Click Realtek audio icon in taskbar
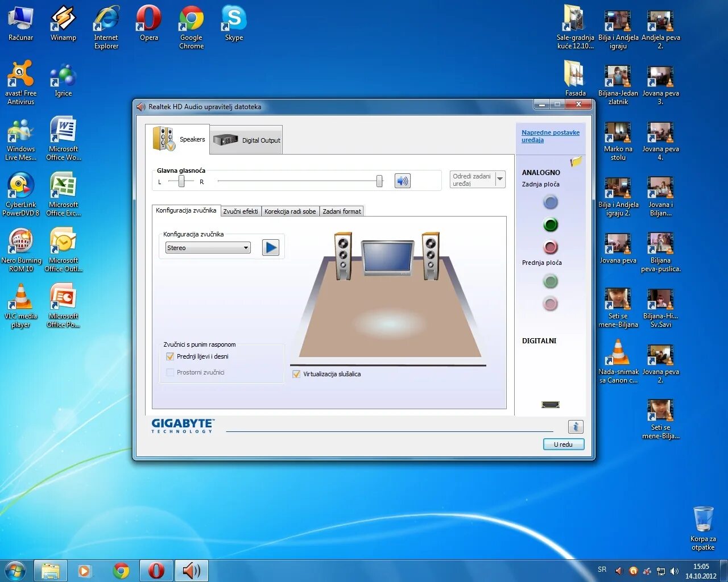Image resolution: width=728 pixels, height=582 pixels. click(191, 571)
